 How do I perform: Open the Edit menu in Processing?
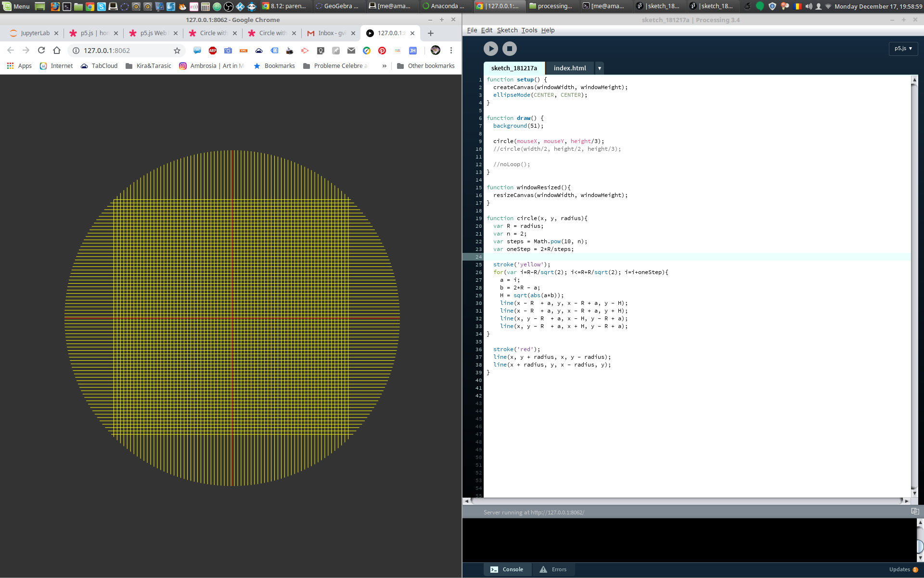[487, 30]
